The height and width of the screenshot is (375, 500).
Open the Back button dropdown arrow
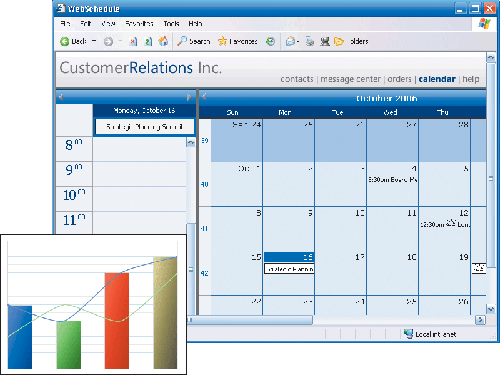94,41
